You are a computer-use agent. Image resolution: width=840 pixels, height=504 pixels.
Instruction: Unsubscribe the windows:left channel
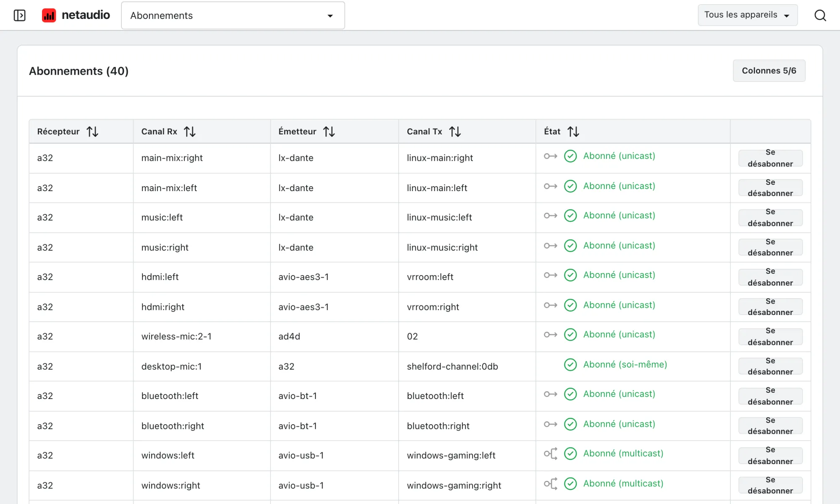click(770, 456)
